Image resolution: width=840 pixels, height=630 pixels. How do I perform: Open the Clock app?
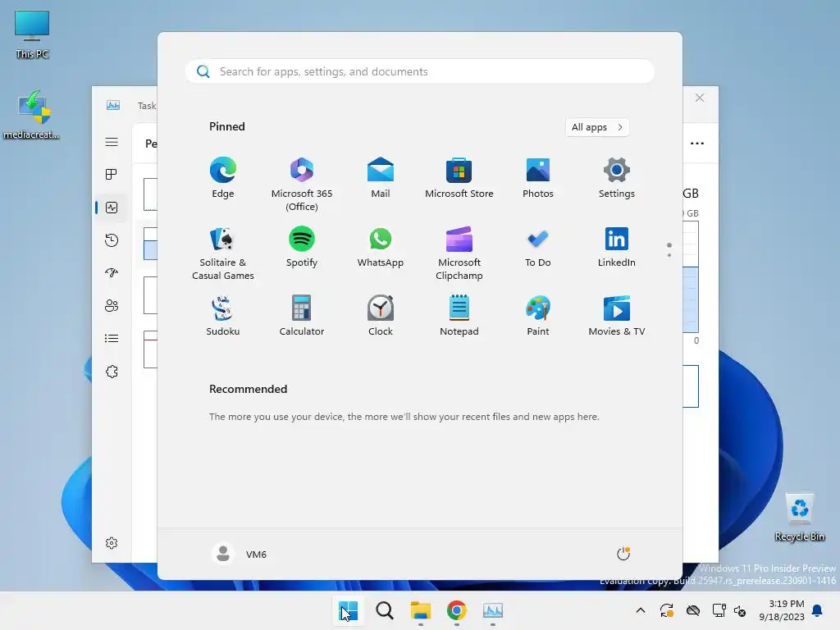(381, 316)
